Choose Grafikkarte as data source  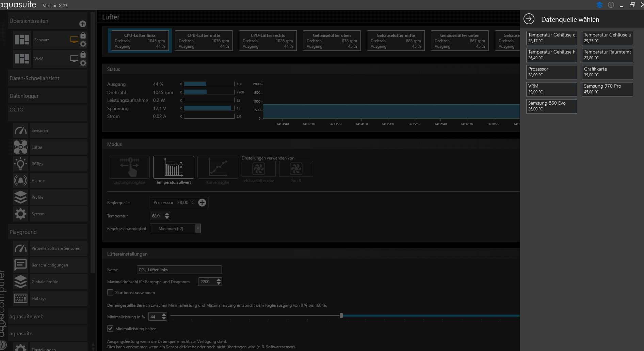607,72
